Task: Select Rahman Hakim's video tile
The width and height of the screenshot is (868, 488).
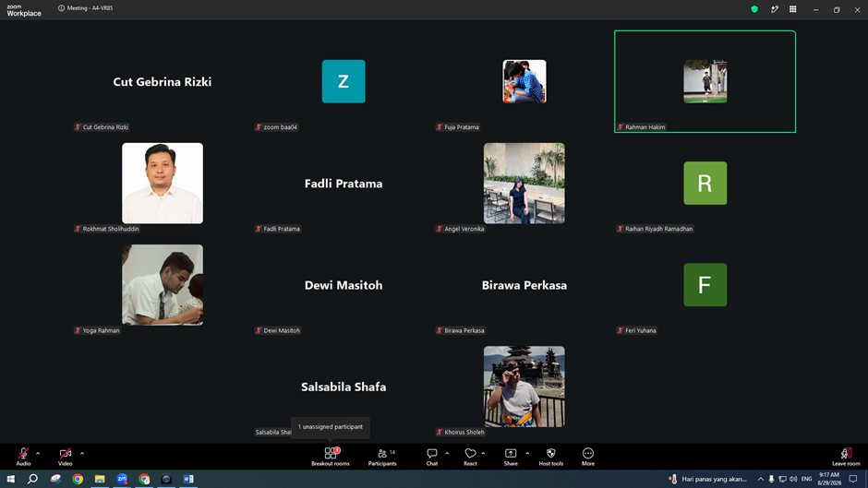Action: click(705, 81)
